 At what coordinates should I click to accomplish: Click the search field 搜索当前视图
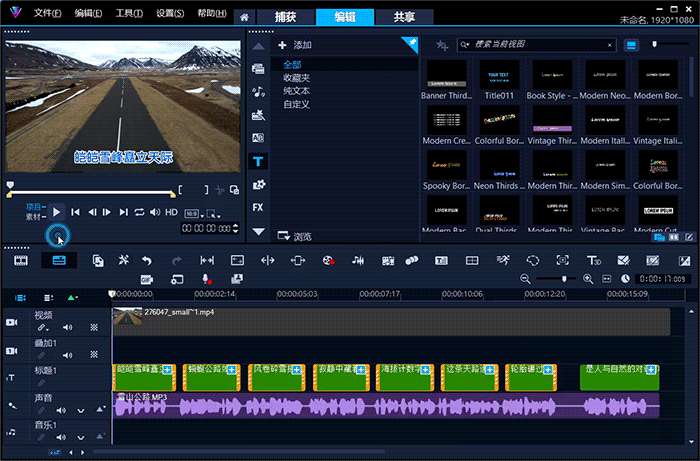tap(537, 45)
